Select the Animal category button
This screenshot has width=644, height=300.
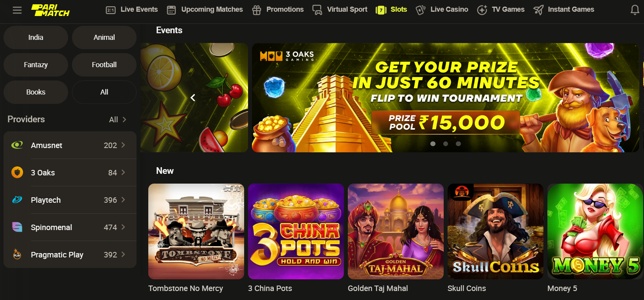tap(104, 37)
